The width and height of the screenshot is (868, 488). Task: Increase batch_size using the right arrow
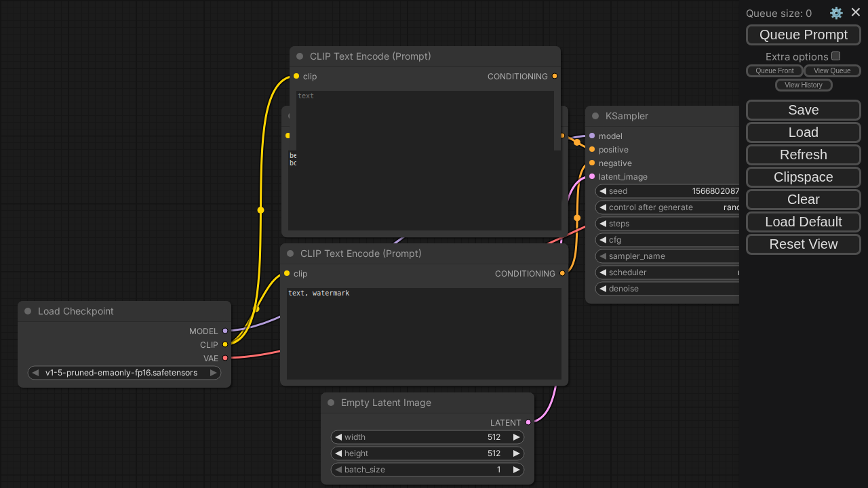pos(516,470)
